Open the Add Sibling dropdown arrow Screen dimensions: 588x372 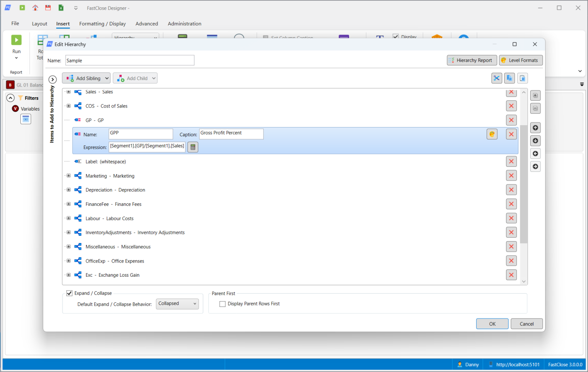[x=107, y=78]
